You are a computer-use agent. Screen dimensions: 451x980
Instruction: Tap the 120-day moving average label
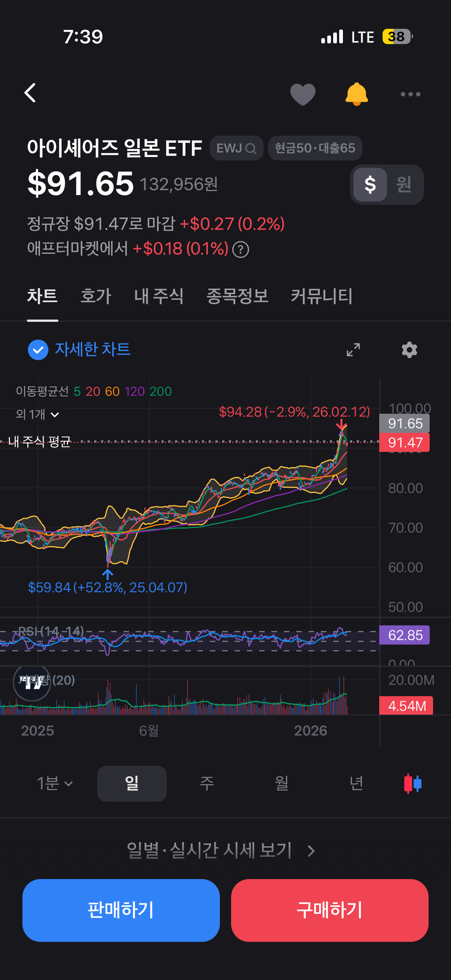[134, 391]
